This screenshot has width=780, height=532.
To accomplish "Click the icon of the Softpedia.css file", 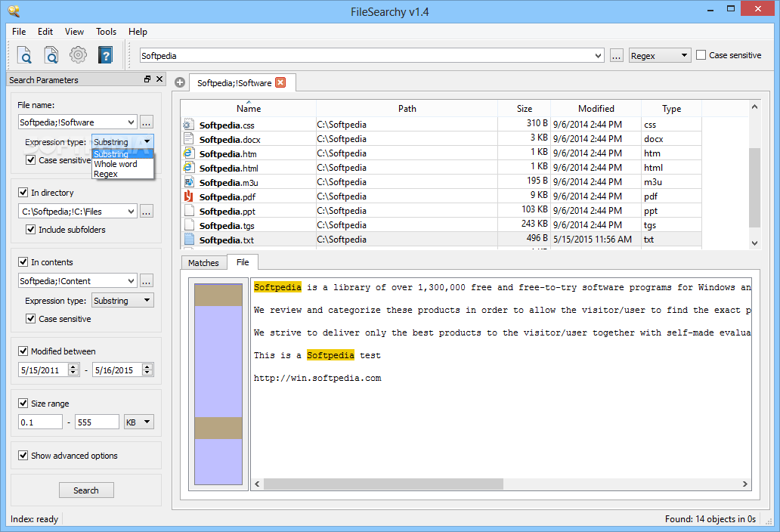I will [x=188, y=124].
